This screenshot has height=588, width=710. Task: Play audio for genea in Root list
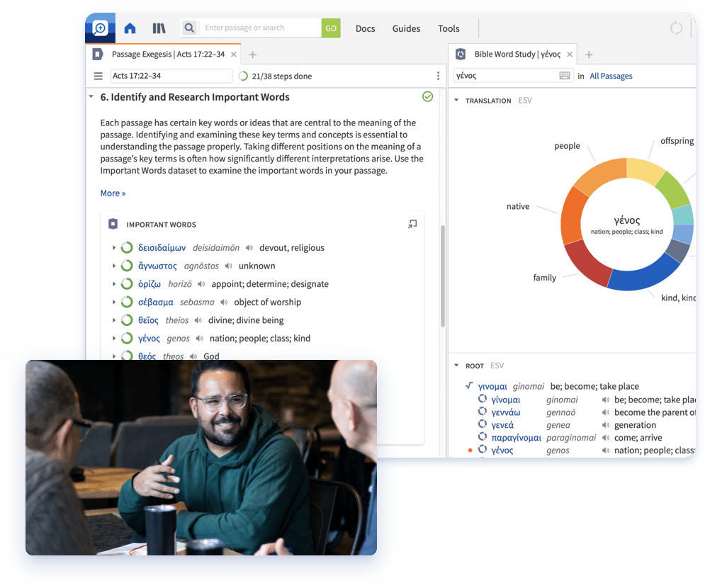605,425
